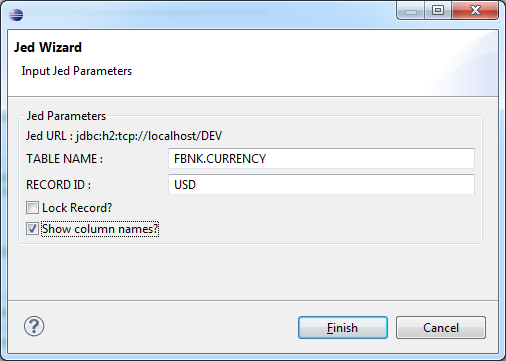Minimize the Jed Wizard window
506x361 pixels.
(x=411, y=11)
